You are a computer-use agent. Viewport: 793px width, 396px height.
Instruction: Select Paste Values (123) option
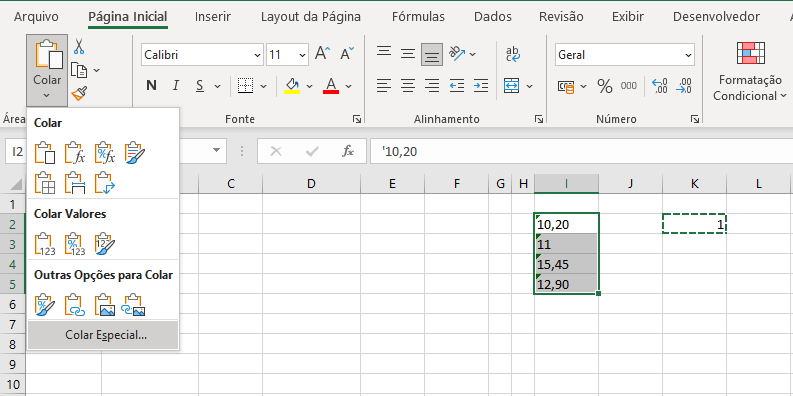point(45,244)
